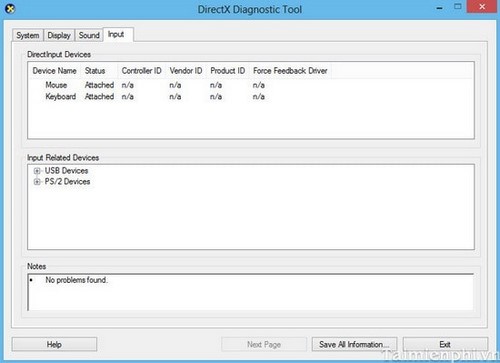This screenshot has width=500, height=363.
Task: Click the DirectX icon in title bar
Action: (10, 9)
